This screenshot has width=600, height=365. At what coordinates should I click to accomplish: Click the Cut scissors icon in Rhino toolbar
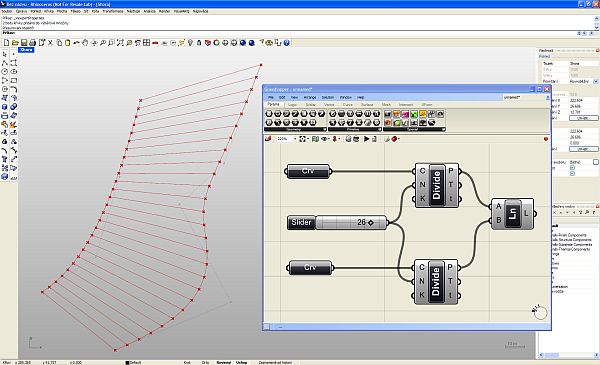tap(50, 43)
